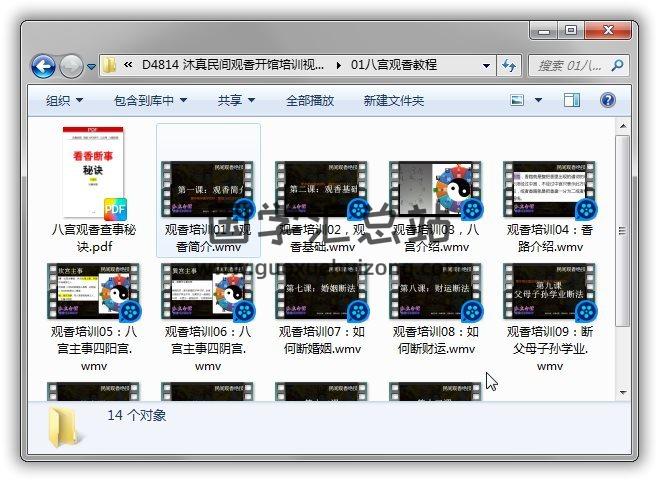Click file name 观香培训07：如何断婚姻.wmv

pyautogui.click(x=322, y=340)
